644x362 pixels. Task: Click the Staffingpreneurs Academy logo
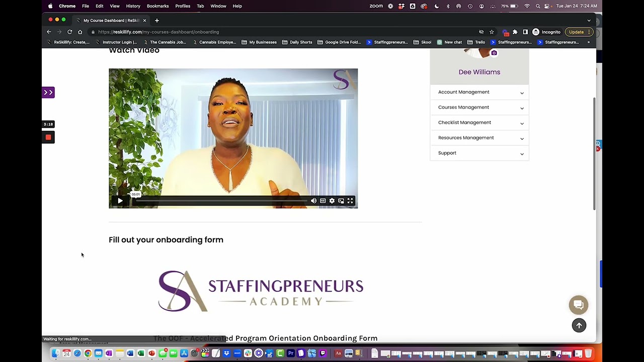coord(261,291)
